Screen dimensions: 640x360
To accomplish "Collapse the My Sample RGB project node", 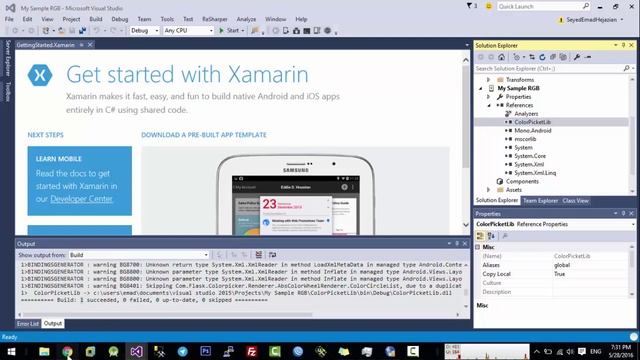I will 480,88.
